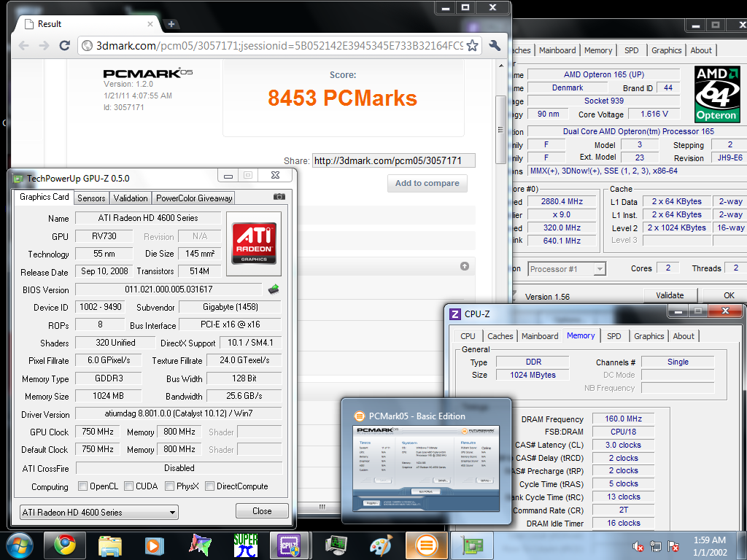Viewport: 747px width, 560px height.
Task: Open Chrome from the taskbar
Action: [x=65, y=545]
